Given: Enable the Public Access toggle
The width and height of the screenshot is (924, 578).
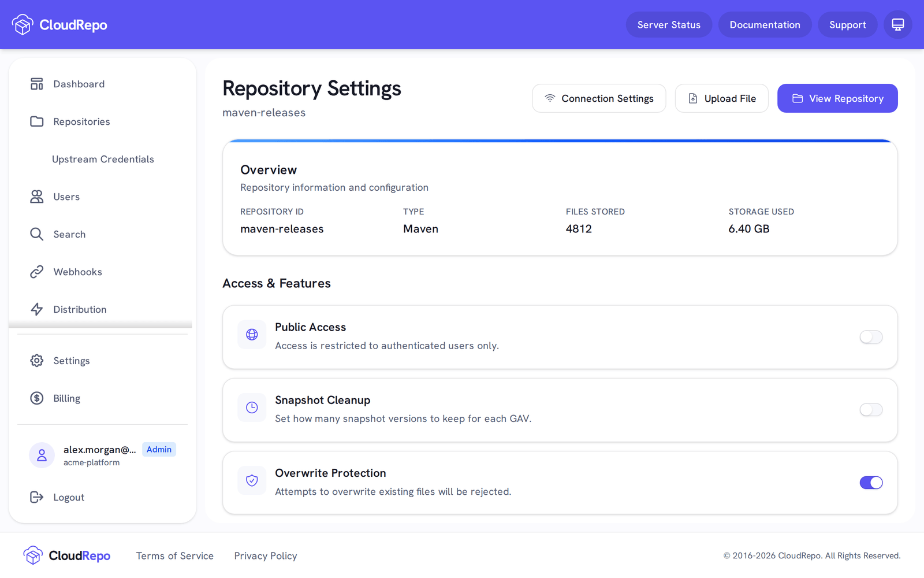Looking at the screenshot, I should pos(871,337).
